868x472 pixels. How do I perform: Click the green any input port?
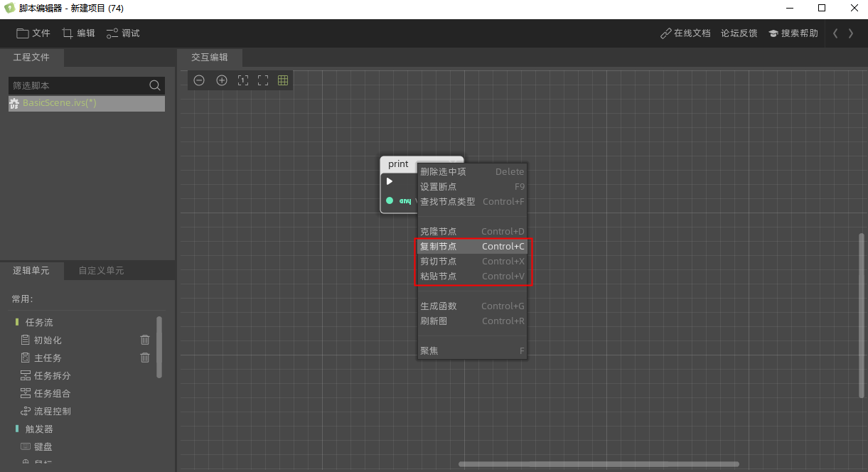390,200
